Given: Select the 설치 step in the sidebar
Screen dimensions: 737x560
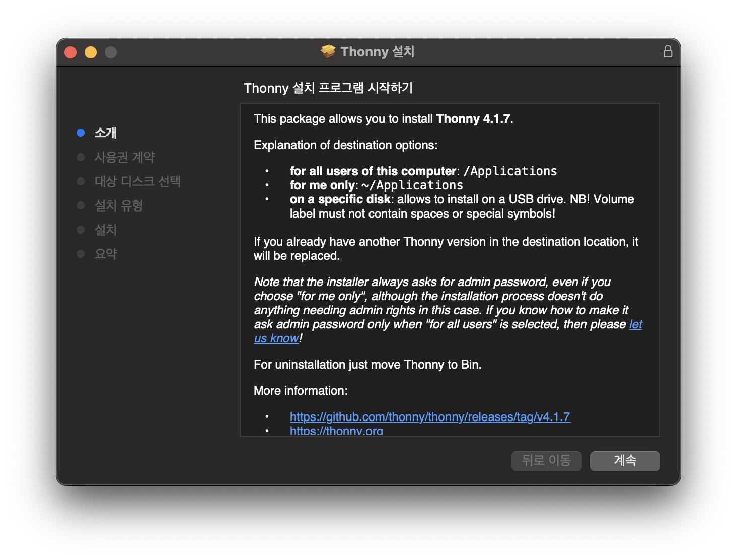Looking at the screenshot, I should point(106,230).
